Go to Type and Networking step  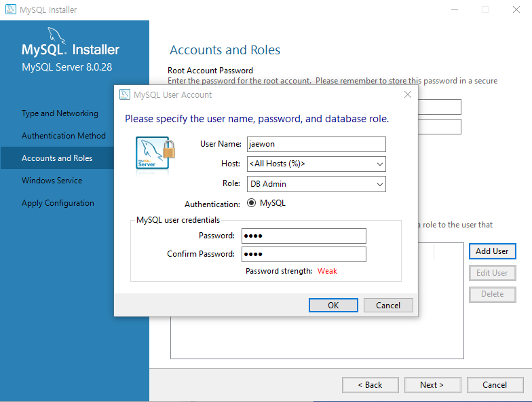point(60,113)
